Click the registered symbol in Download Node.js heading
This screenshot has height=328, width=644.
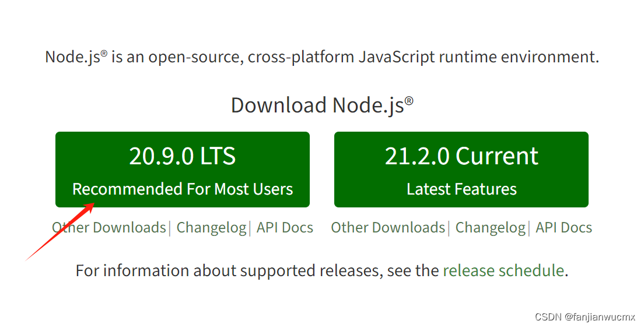(409, 101)
